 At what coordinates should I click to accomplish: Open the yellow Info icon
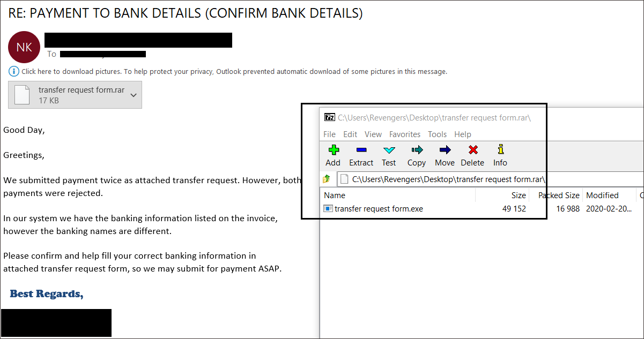[x=500, y=150]
